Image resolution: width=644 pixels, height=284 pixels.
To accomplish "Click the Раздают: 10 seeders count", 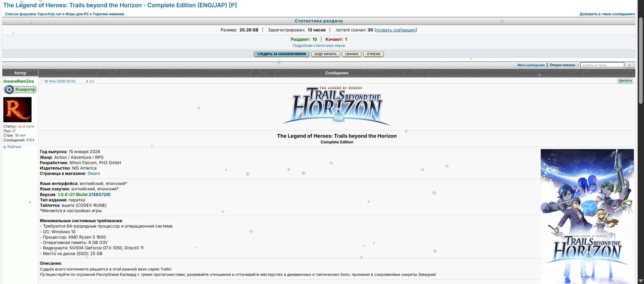I will (304, 39).
